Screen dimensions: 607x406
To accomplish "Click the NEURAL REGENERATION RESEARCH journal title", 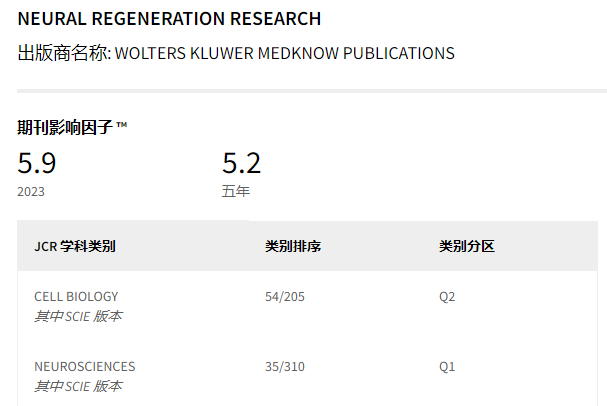I will (x=169, y=19).
